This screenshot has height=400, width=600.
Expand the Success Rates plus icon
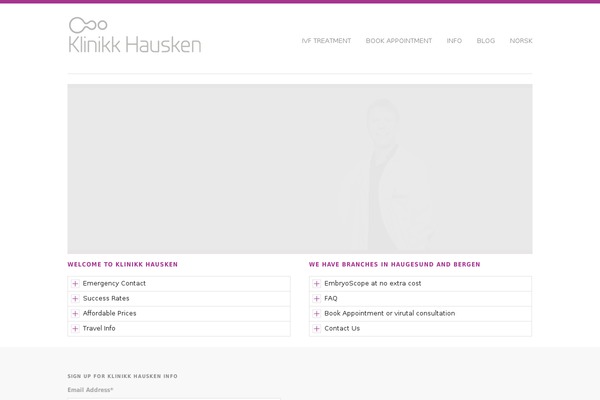[x=75, y=299]
